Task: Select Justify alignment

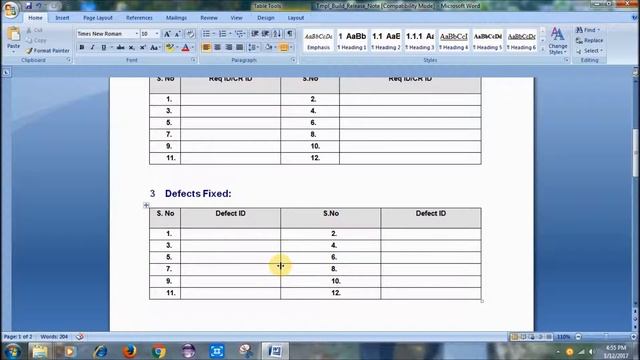Action: (x=240, y=47)
